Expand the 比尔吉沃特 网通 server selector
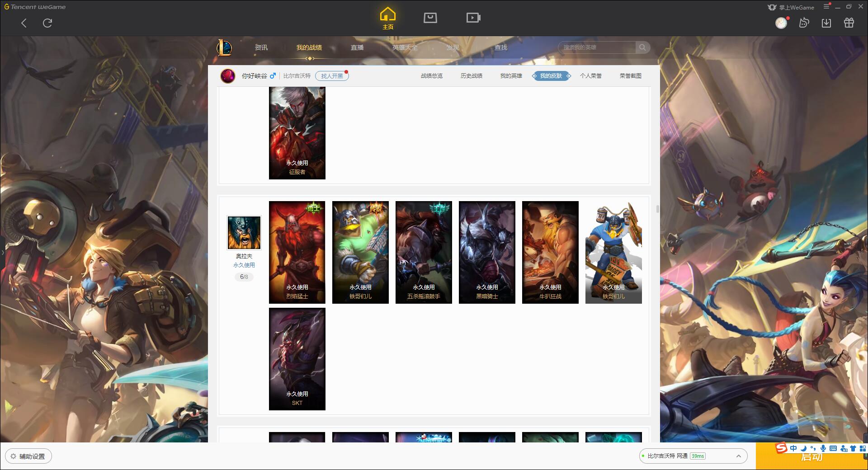The height and width of the screenshot is (470, 868). coord(693,456)
